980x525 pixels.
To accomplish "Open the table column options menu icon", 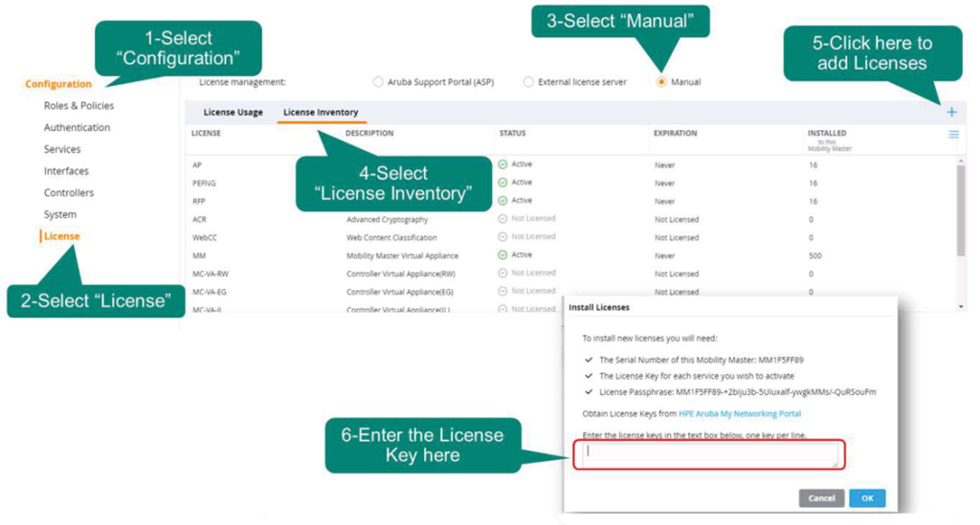I will click(953, 135).
